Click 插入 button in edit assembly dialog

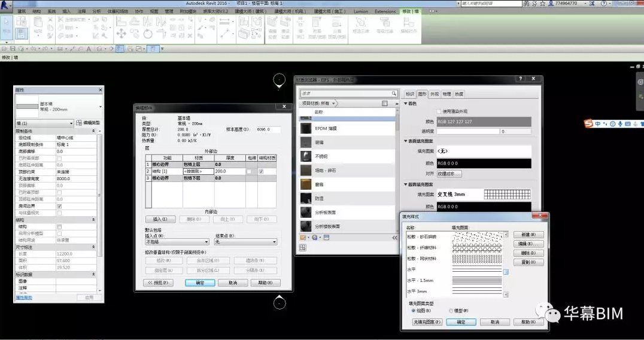point(160,219)
